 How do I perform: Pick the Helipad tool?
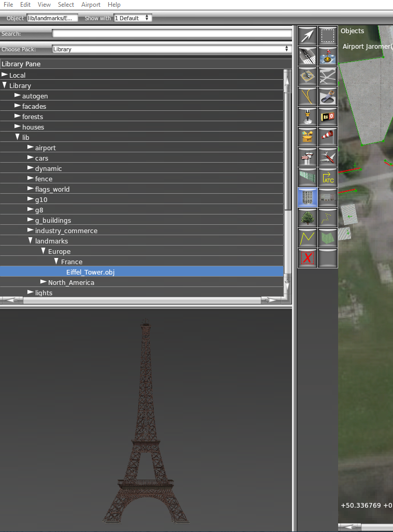307,76
